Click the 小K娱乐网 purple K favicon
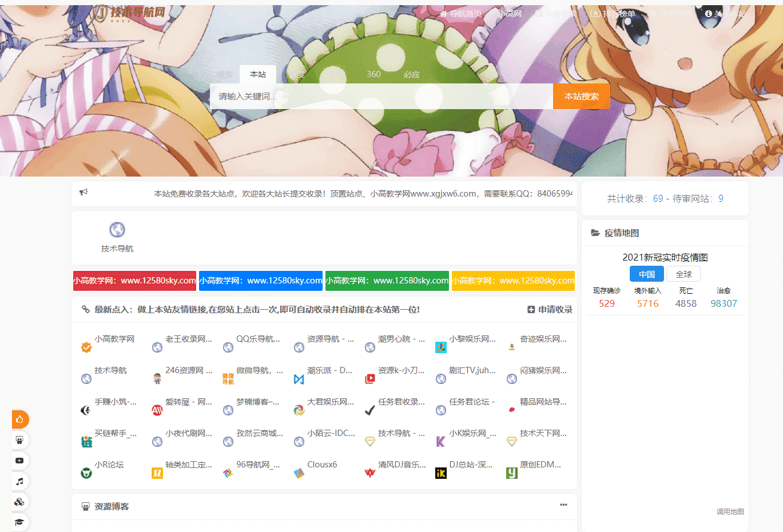This screenshot has width=783, height=532. [x=441, y=441]
